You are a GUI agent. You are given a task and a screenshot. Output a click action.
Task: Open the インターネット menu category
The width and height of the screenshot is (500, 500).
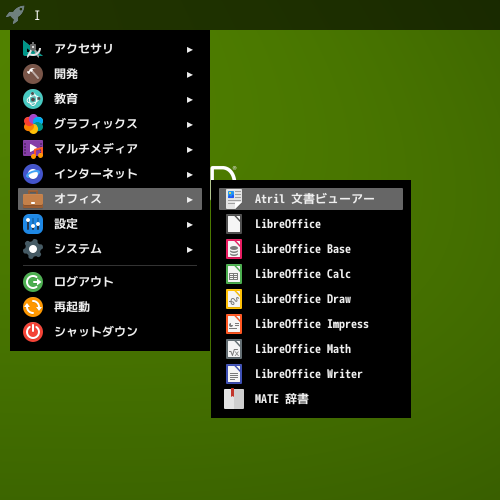click(110, 174)
